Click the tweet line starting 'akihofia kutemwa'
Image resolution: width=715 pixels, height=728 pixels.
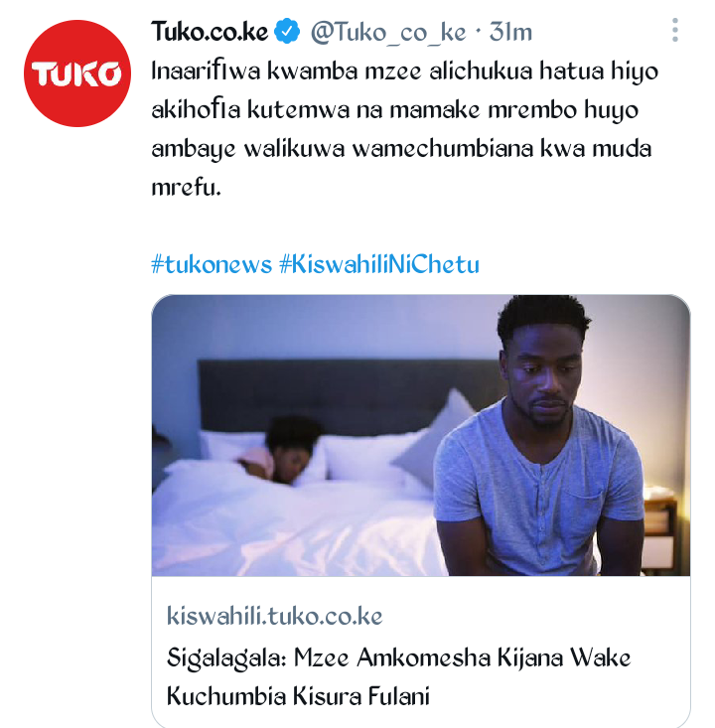coord(394,110)
